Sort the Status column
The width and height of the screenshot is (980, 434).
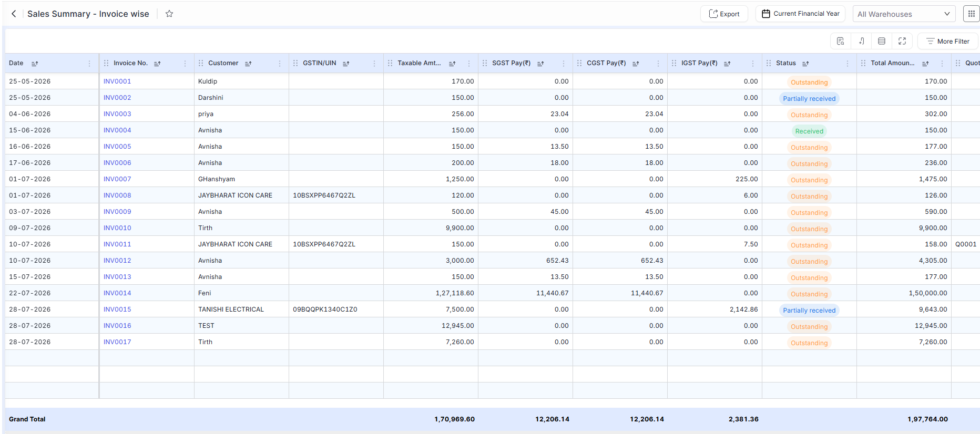pyautogui.click(x=805, y=64)
